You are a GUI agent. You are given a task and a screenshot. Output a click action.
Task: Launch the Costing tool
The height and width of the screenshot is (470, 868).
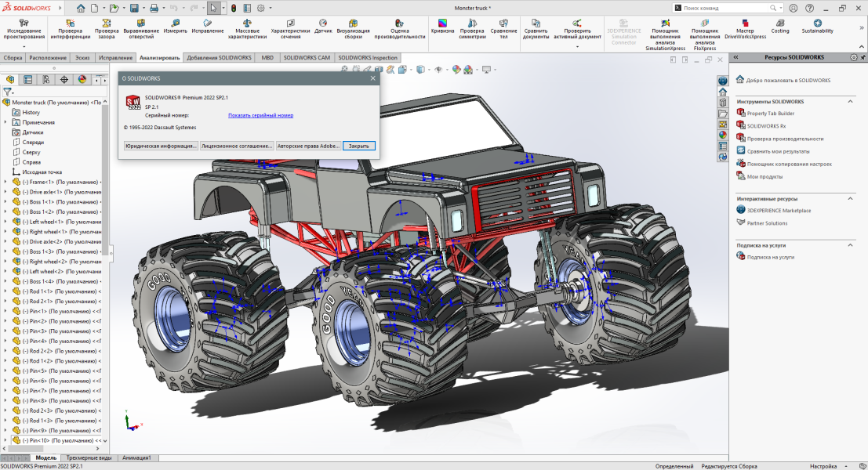pos(780,26)
